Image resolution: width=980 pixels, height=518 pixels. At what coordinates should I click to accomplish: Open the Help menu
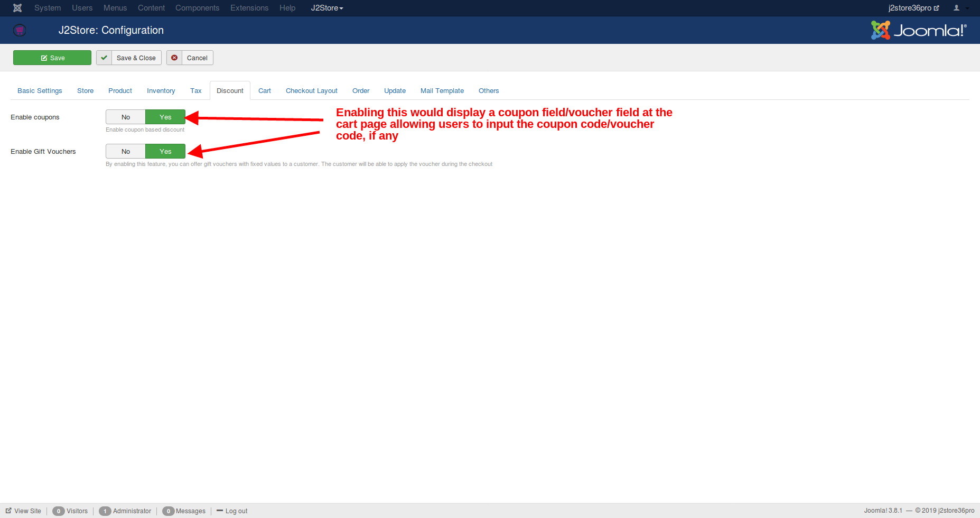tap(287, 8)
